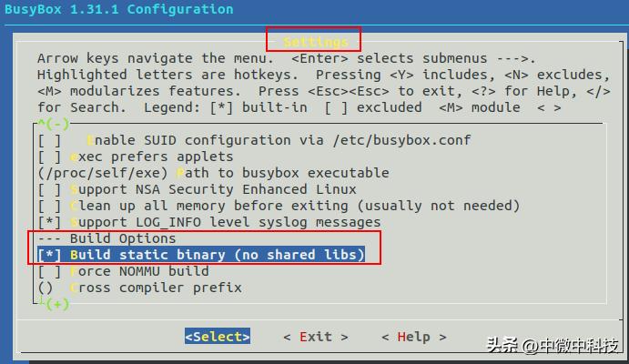Toggle Enable SUID configuration via /etc/busybox.conf checkbox
The image size is (629, 364).
254,140
